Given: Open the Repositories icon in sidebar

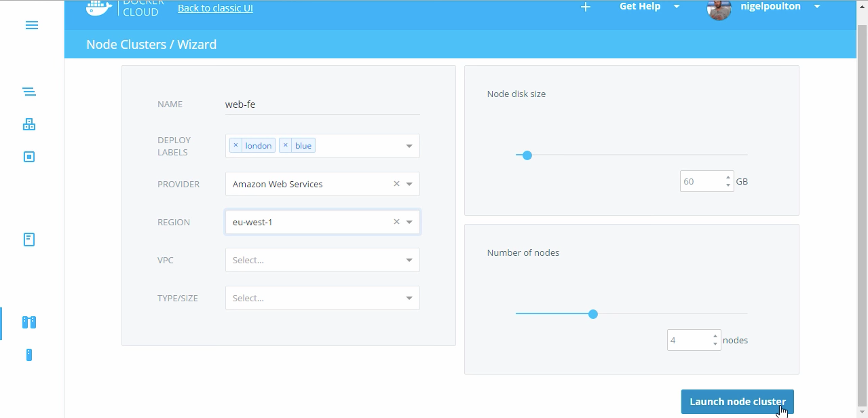Looking at the screenshot, I should click(x=29, y=240).
